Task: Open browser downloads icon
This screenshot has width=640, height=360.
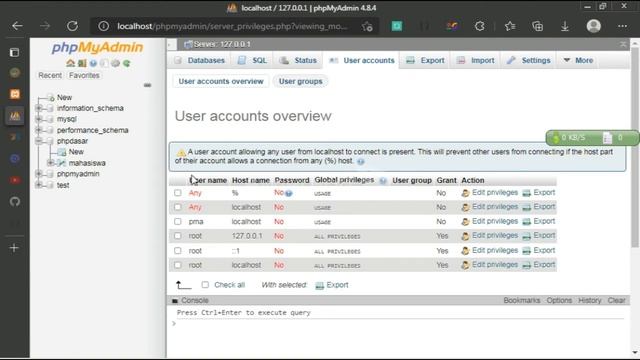Action: [x=565, y=26]
